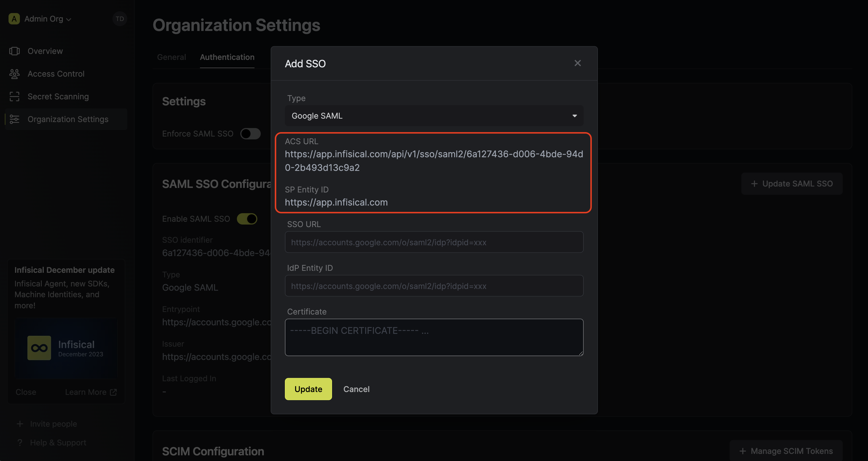Click the yellow Update button

[308, 389]
